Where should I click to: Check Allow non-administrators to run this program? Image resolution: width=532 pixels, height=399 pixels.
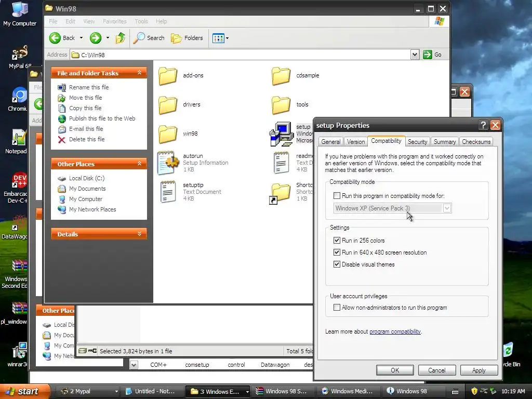click(337, 308)
